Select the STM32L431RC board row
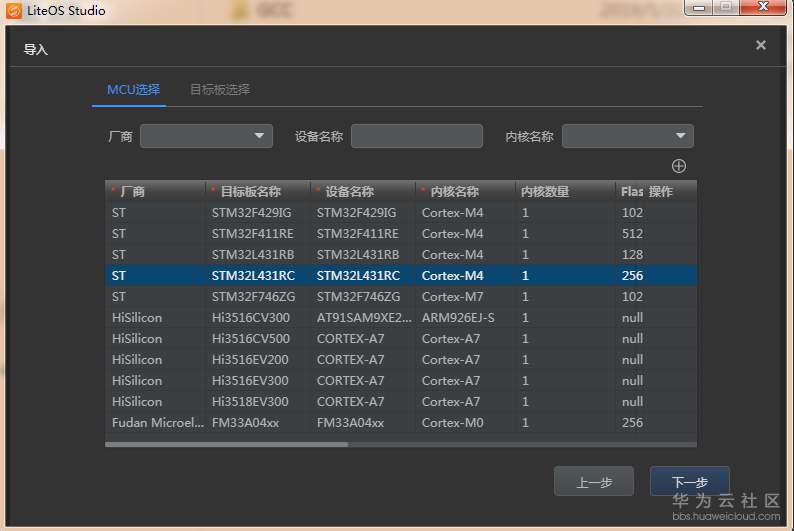Screen dimensions: 794x531 [401, 275]
